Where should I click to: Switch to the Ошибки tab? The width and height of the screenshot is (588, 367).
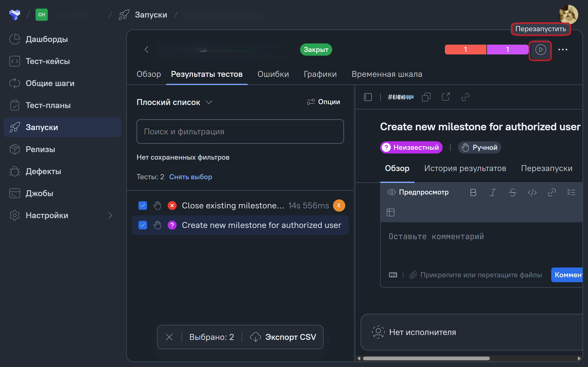pos(273,74)
